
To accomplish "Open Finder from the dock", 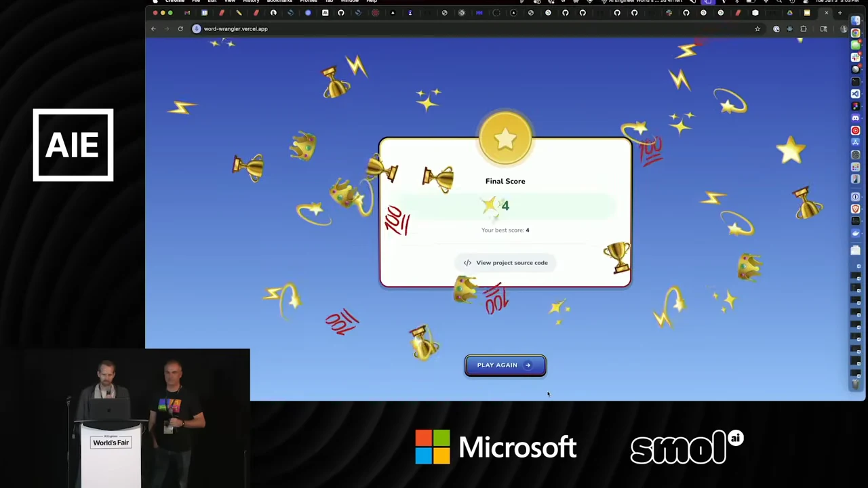I will pyautogui.click(x=856, y=21).
